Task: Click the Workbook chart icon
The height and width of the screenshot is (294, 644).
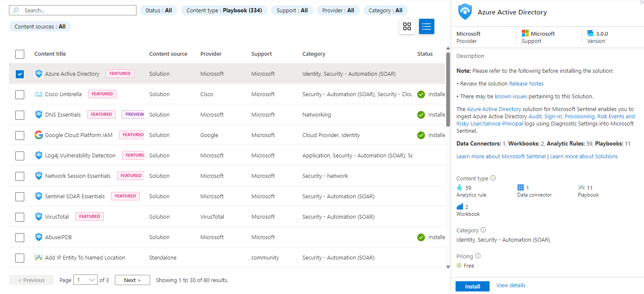Action: coord(460,207)
